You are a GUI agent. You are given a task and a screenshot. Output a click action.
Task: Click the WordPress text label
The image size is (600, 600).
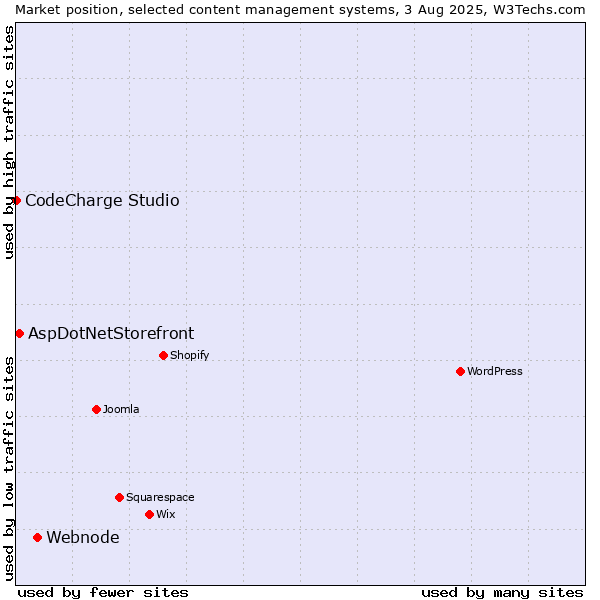495,371
